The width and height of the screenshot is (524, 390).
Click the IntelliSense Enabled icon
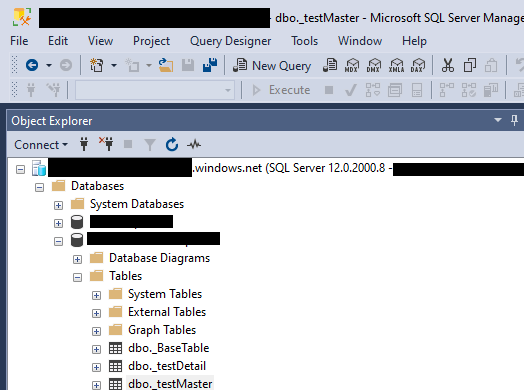point(417,90)
